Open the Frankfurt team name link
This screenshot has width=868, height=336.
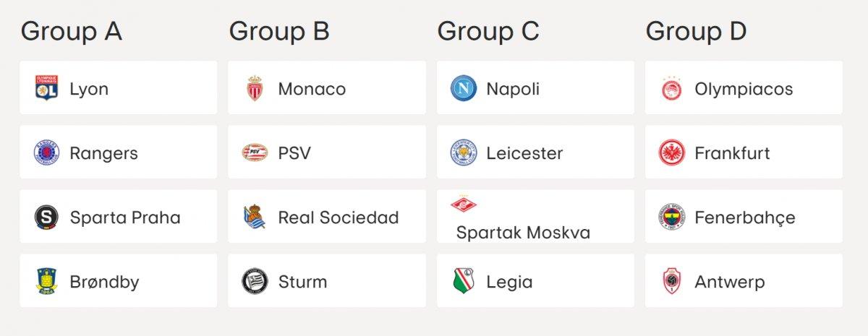coord(732,153)
